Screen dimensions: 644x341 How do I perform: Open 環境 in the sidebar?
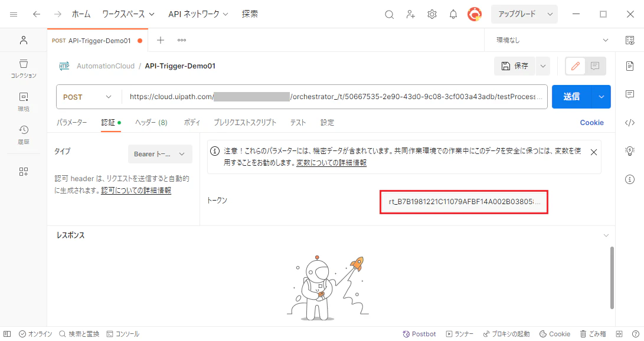click(x=24, y=101)
